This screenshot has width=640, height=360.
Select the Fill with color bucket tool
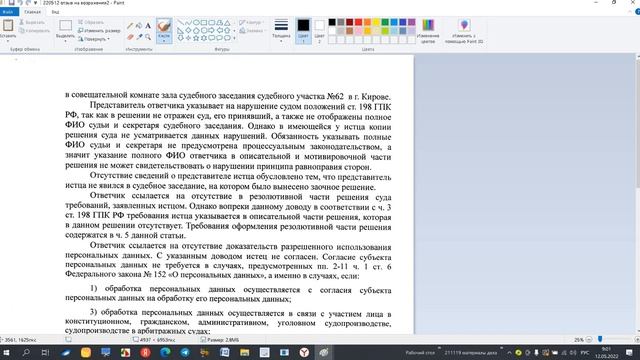(x=139, y=26)
